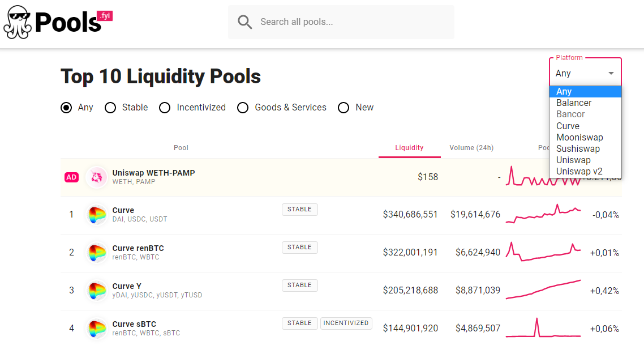Click the INCENTIVIZED tag on Curve sBTC
Image resolution: width=644 pixels, height=345 pixels.
tap(346, 323)
